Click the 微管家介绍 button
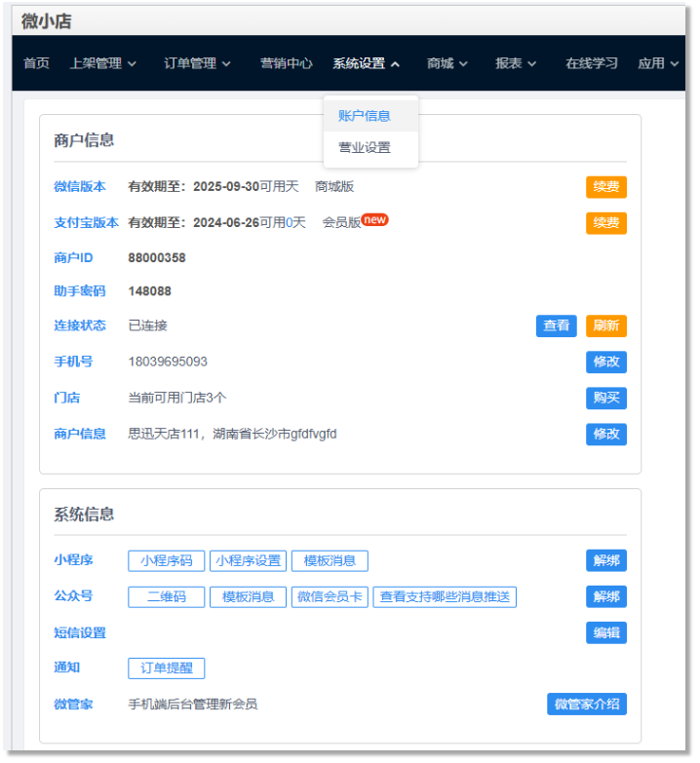700x763 pixels. pos(587,705)
